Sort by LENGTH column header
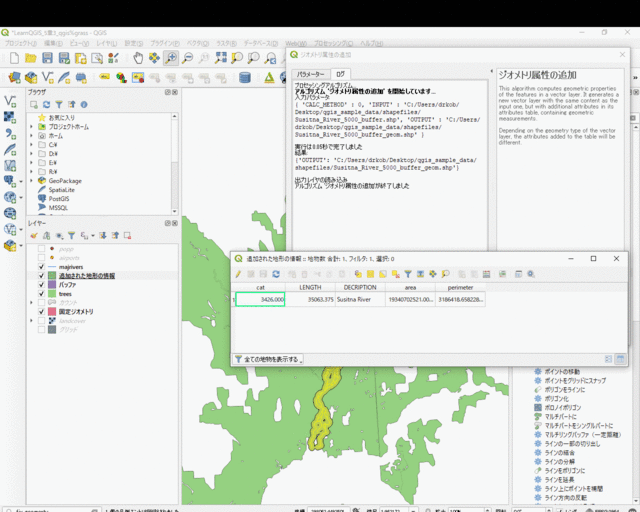The width and height of the screenshot is (640, 512). click(310, 287)
